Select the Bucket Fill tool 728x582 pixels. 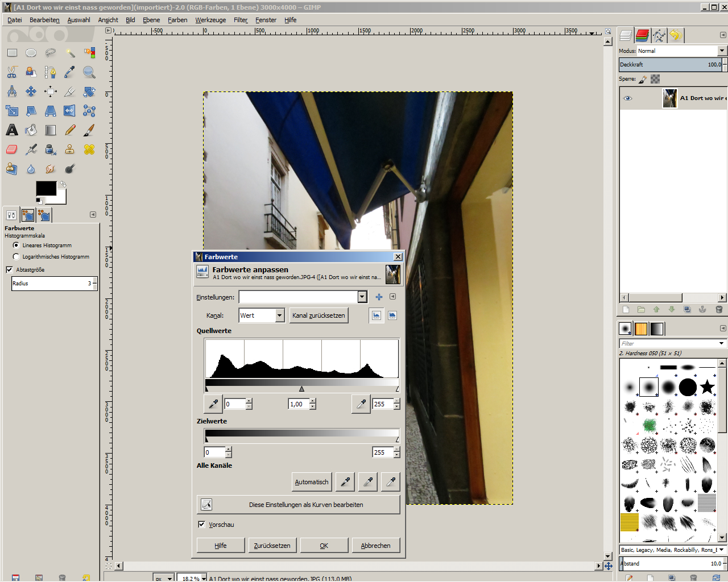point(31,130)
